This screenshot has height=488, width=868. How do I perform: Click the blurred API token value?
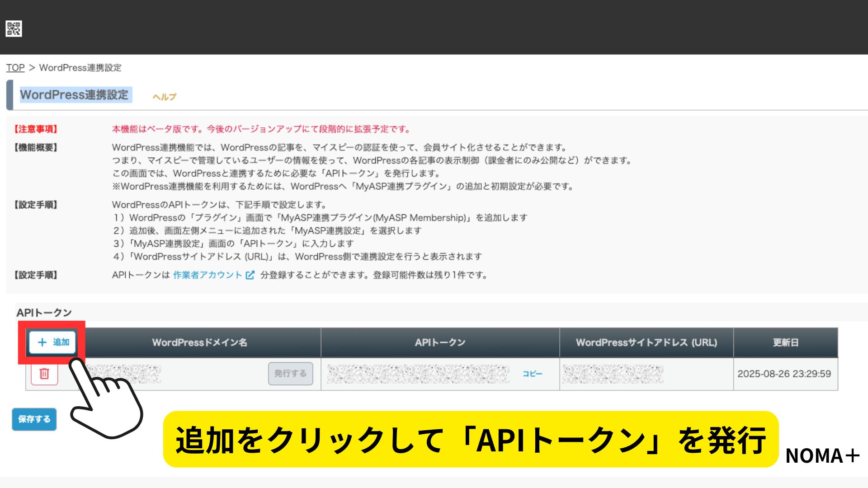click(418, 374)
